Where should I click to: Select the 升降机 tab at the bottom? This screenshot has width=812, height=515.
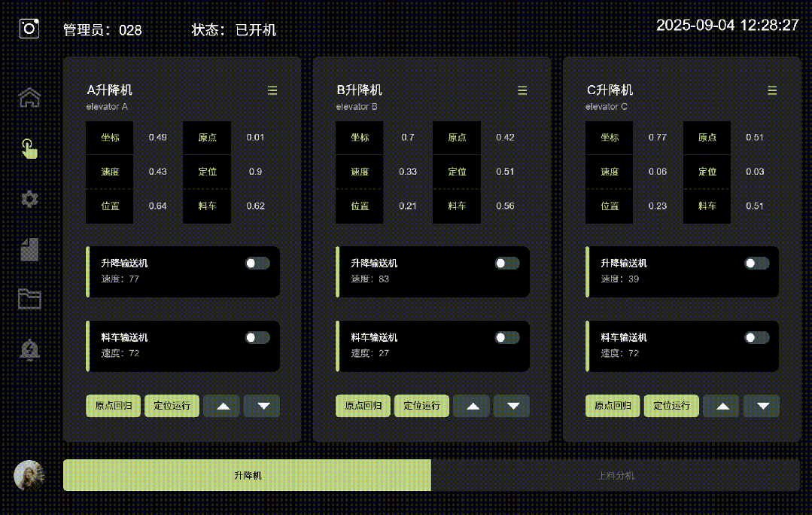coord(247,475)
